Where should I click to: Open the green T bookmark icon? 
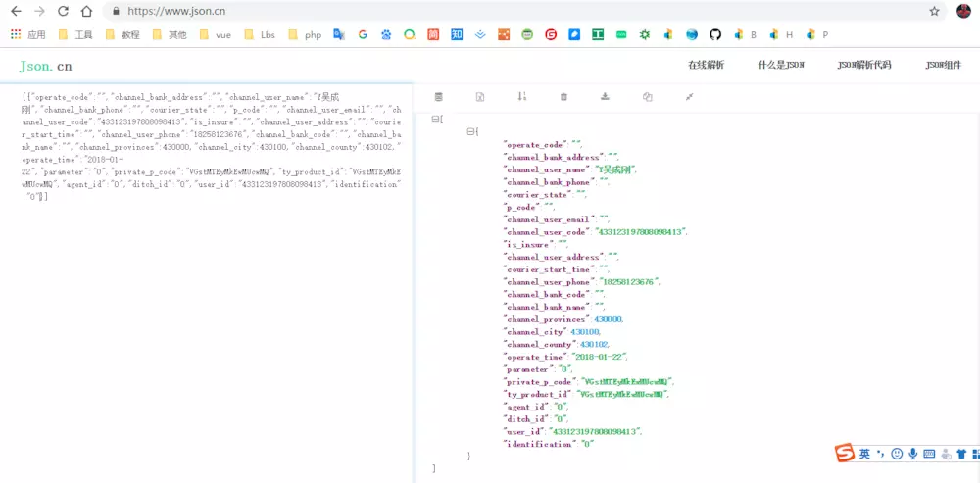pos(598,35)
